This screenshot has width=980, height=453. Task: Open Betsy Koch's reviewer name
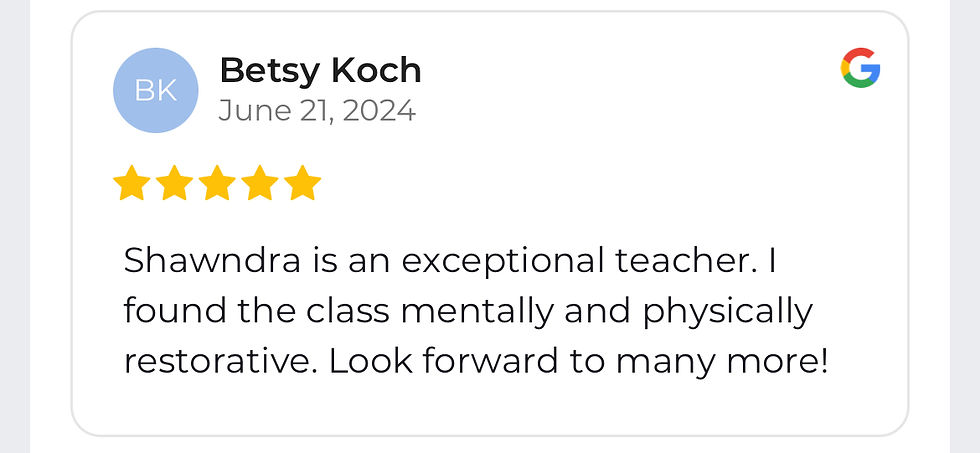point(320,70)
